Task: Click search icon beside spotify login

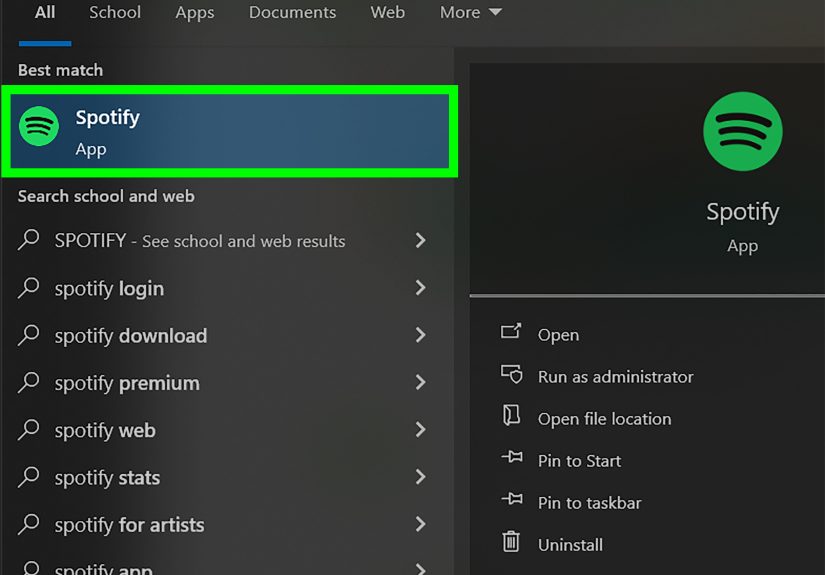Action: [x=28, y=288]
